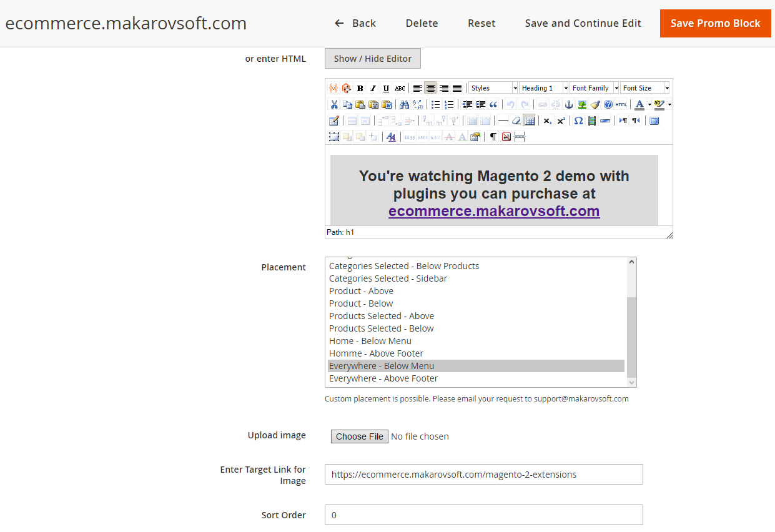The height and width of the screenshot is (532, 775).
Task: Apply the current background highlight color
Action: [659, 104]
